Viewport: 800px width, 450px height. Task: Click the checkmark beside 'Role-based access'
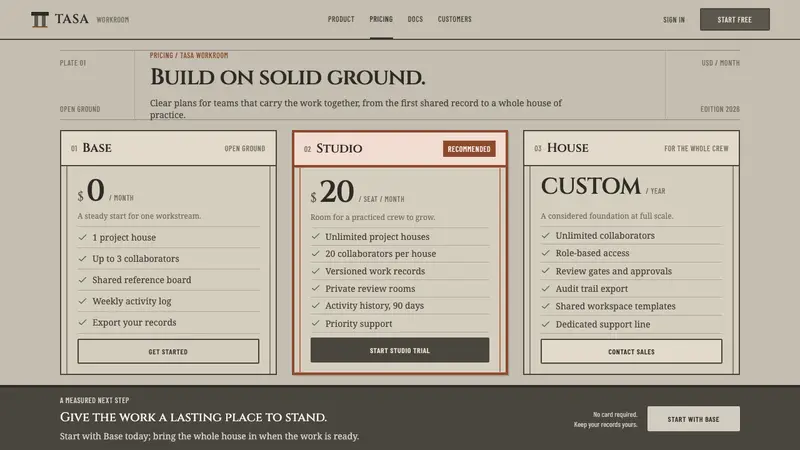pos(546,253)
